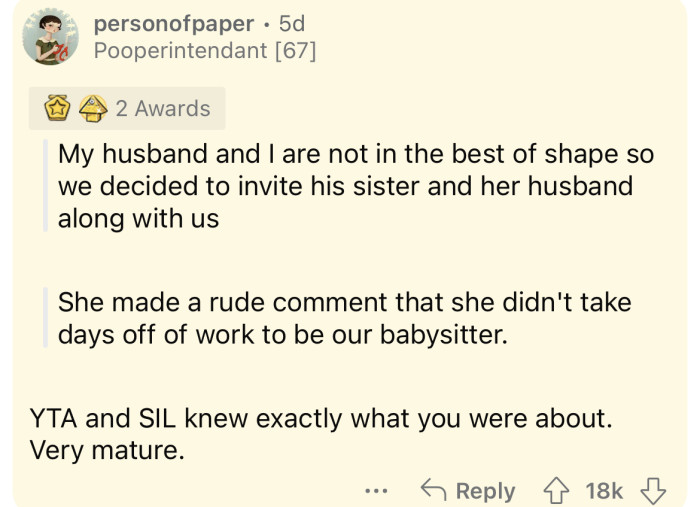
Task: Click the reply arrow icon
Action: point(433,490)
